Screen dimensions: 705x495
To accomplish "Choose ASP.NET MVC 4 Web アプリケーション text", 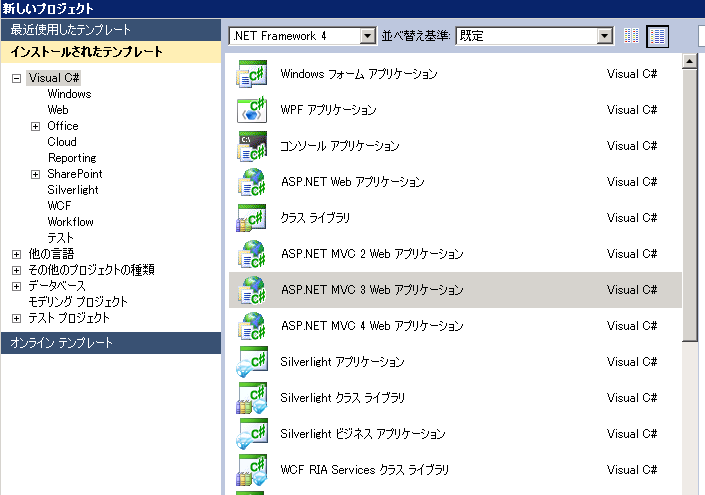I will tap(372, 326).
